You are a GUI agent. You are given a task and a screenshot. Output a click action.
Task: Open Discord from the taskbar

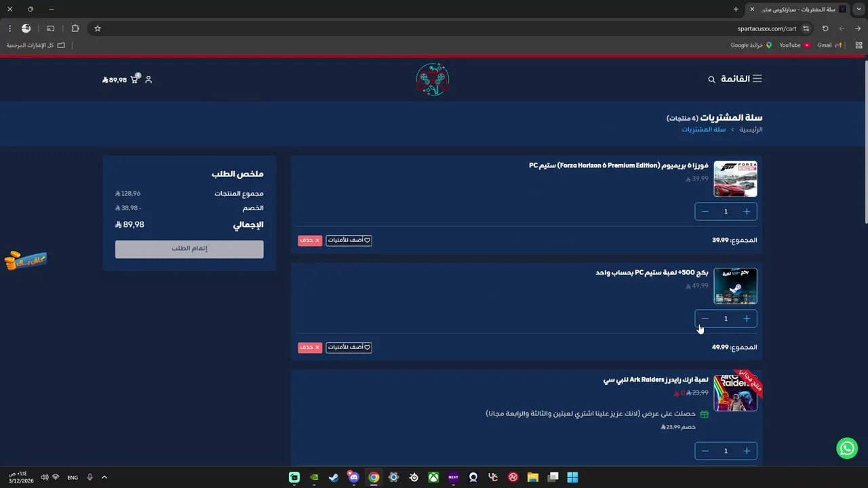[353, 477]
